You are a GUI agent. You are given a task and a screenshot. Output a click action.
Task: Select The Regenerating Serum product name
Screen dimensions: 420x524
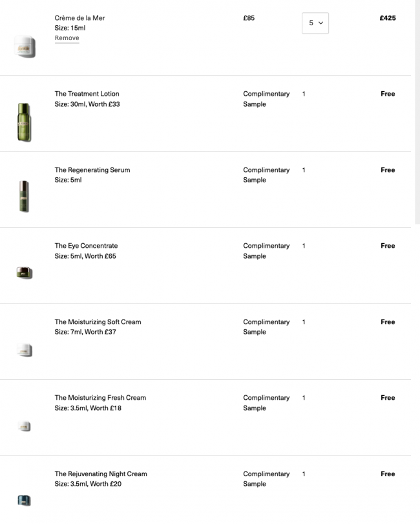(x=92, y=170)
